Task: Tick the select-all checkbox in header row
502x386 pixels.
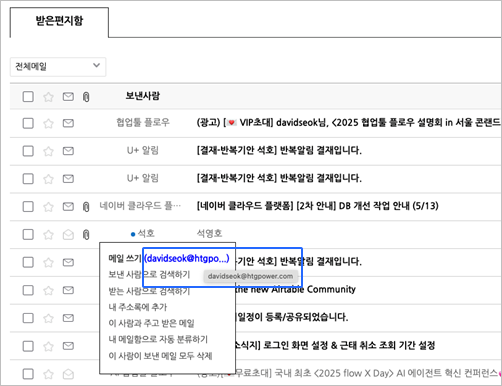Action: (28, 97)
